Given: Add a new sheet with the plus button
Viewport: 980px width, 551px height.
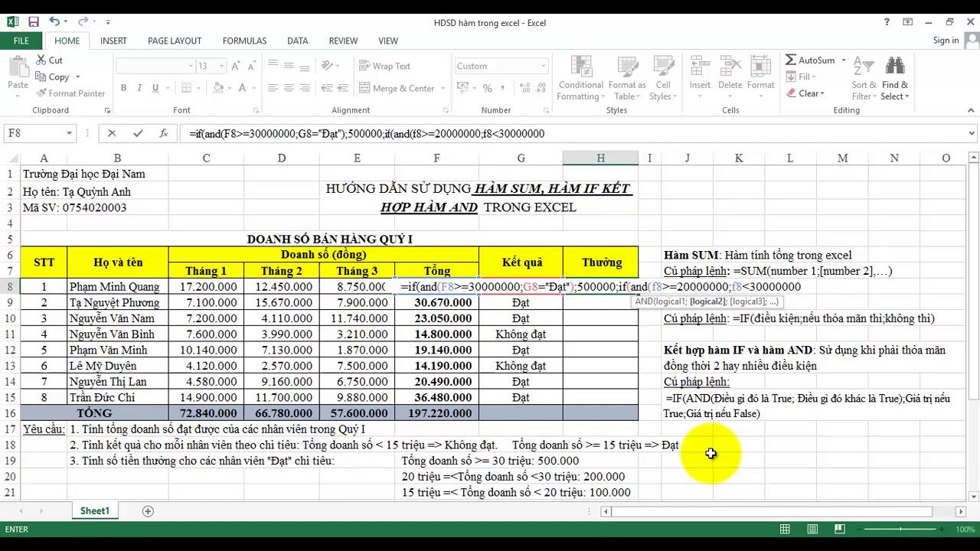Looking at the screenshot, I should (x=148, y=510).
